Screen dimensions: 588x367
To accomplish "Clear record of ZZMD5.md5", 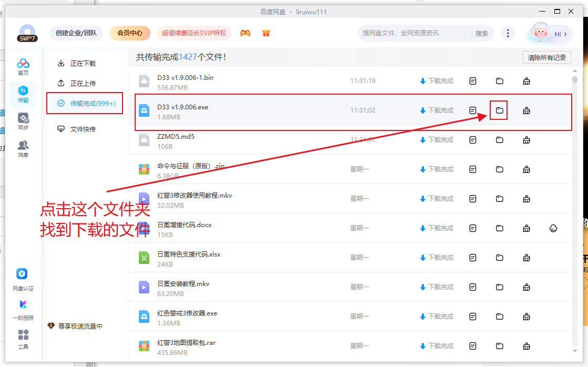I will click(526, 140).
